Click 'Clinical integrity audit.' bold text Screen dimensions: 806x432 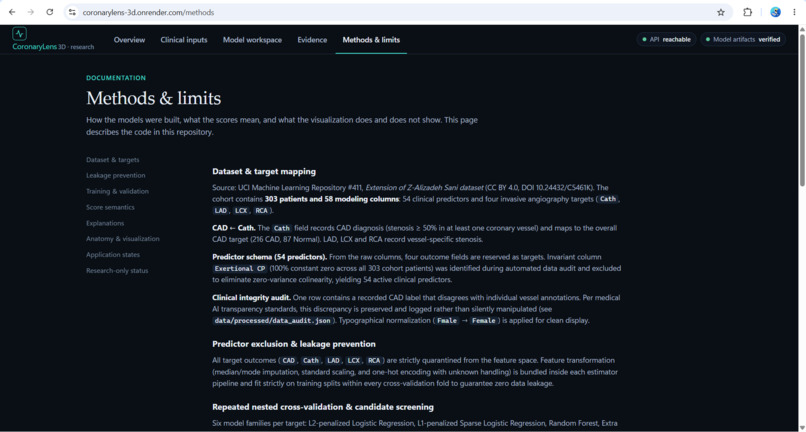252,297
